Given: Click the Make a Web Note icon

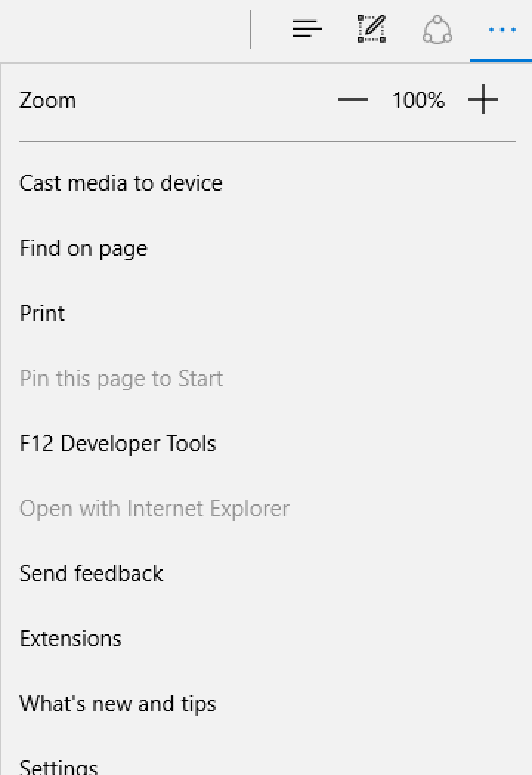Looking at the screenshot, I should tap(372, 29).
